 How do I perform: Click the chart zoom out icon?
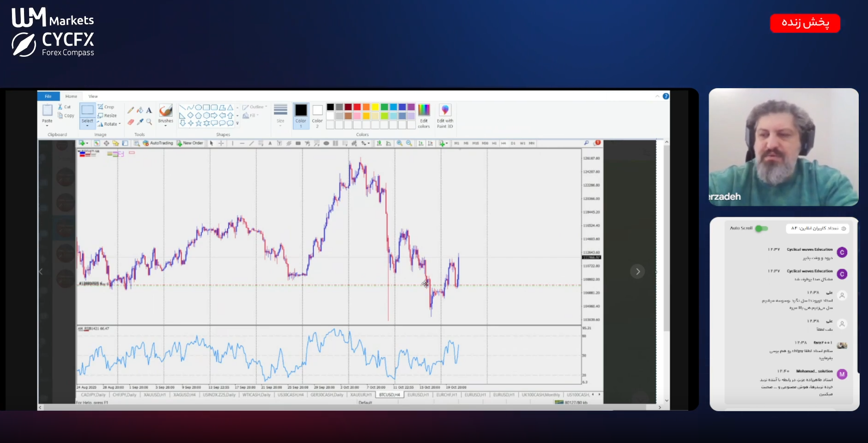[x=409, y=144]
